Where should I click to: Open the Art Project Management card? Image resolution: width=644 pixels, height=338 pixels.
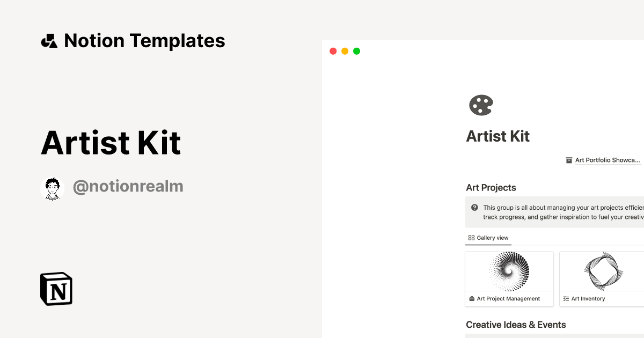click(x=508, y=278)
